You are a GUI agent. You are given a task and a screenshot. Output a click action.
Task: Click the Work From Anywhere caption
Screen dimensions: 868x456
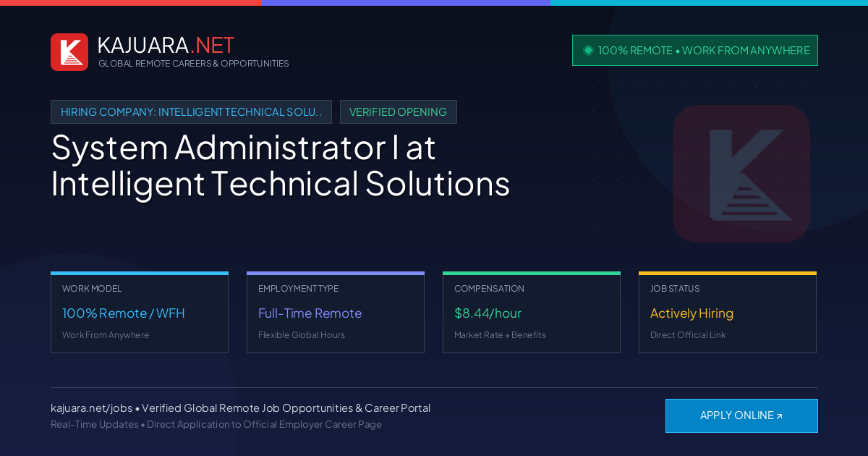(x=106, y=335)
